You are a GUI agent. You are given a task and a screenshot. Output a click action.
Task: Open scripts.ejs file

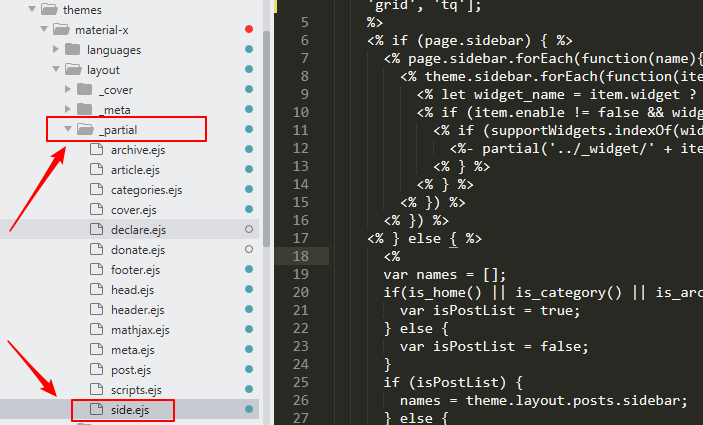click(136, 390)
